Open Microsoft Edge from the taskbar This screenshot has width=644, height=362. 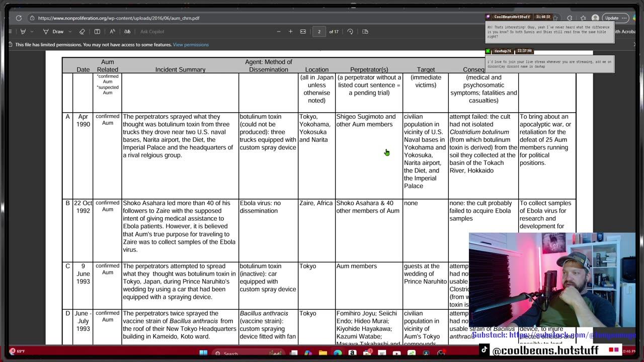(338, 353)
